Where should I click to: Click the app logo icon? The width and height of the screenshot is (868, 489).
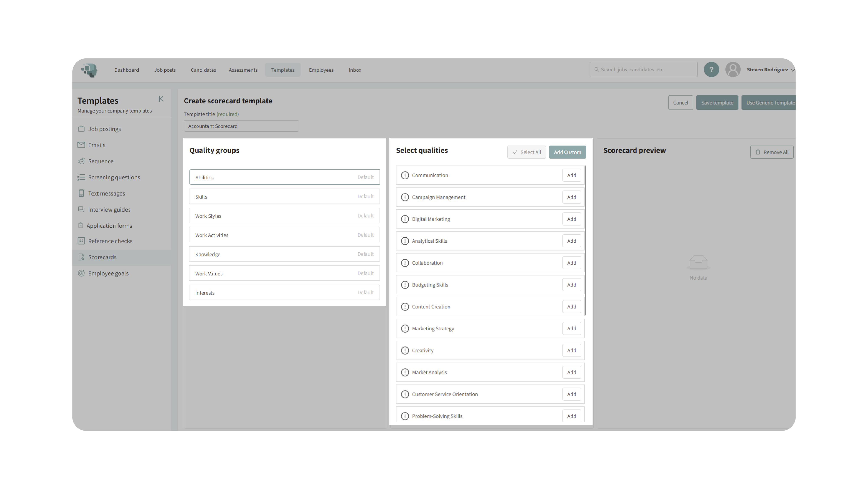click(89, 70)
